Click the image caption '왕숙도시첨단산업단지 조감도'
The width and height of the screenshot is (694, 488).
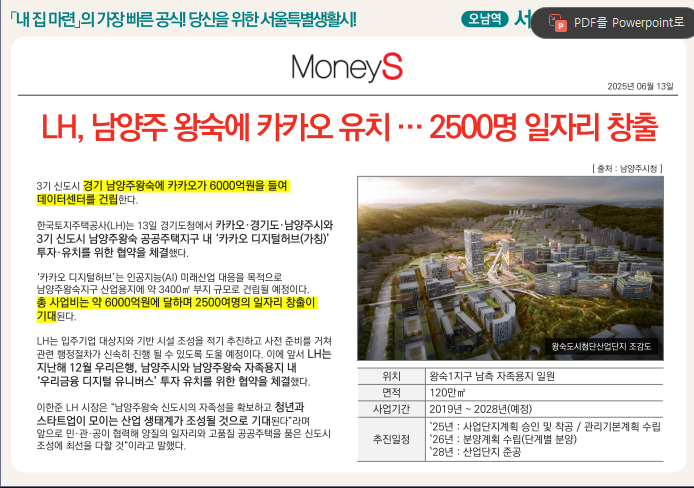pyautogui.click(x=601, y=346)
